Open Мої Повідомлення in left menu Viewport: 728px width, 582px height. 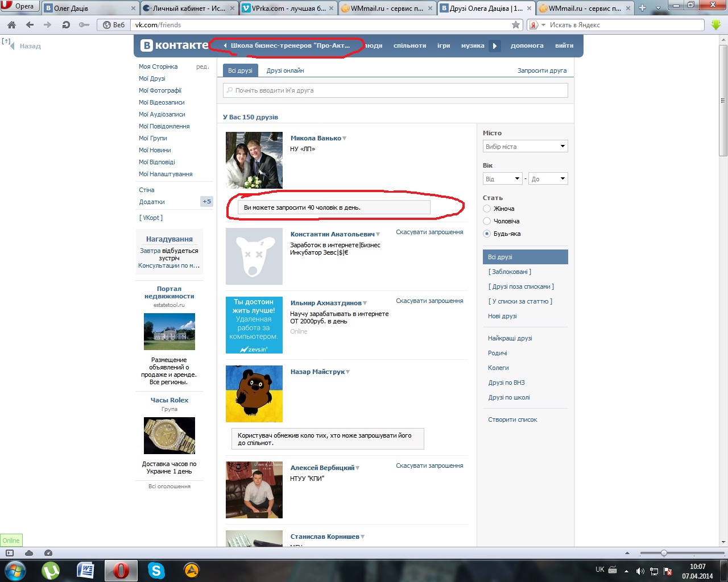tap(164, 126)
